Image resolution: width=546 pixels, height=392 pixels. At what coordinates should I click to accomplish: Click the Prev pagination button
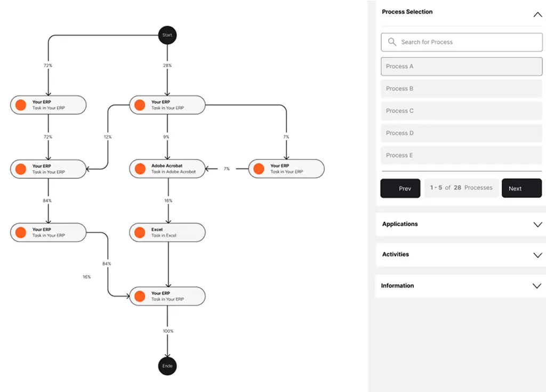[x=400, y=188]
